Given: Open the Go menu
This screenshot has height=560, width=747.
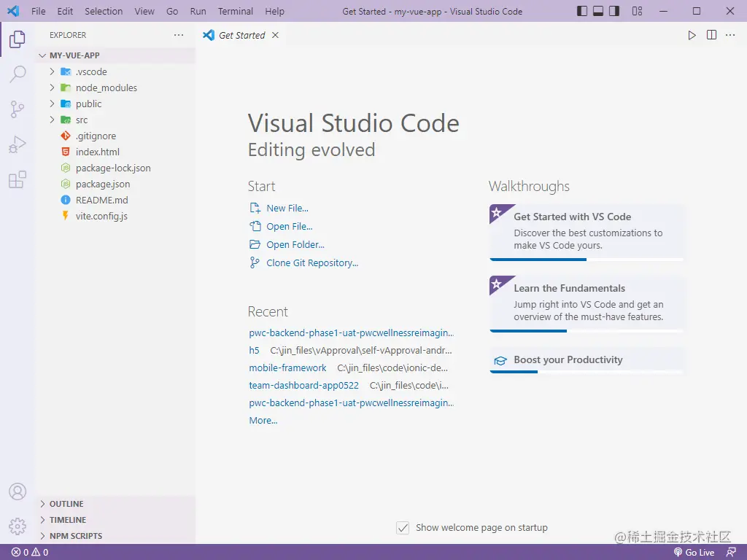Looking at the screenshot, I should (x=172, y=12).
